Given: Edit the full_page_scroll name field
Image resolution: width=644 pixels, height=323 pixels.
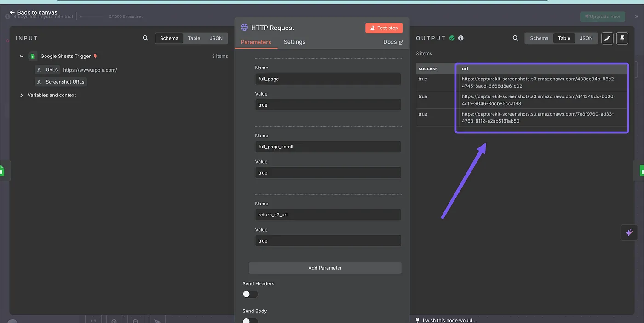Looking at the screenshot, I should pyautogui.click(x=328, y=147).
